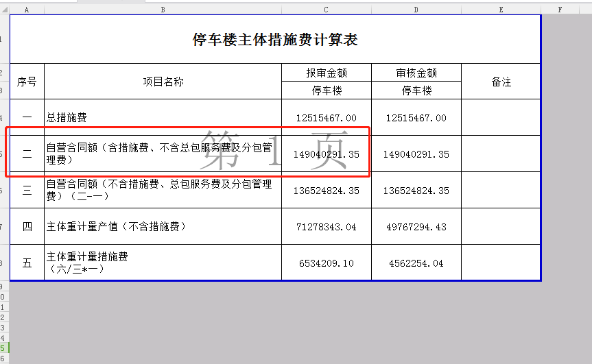
Task: Click 报审金额 value 149040291.35
Action: click(327, 154)
